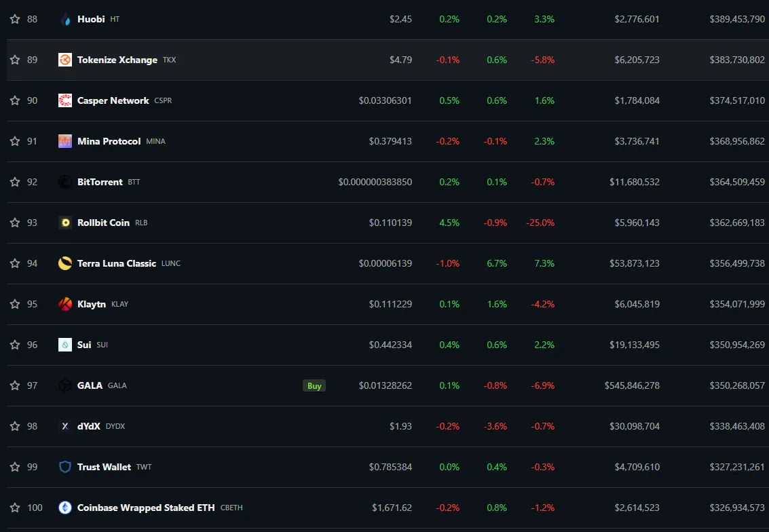Favorite Huobi with its star icon

15,19
